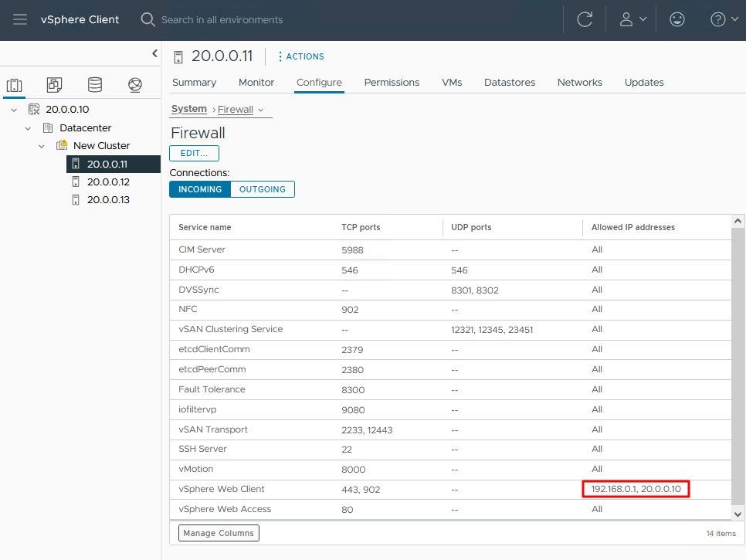Screen dimensions: 746x560
Task: Open the hamburger navigation menu
Action: click(20, 19)
